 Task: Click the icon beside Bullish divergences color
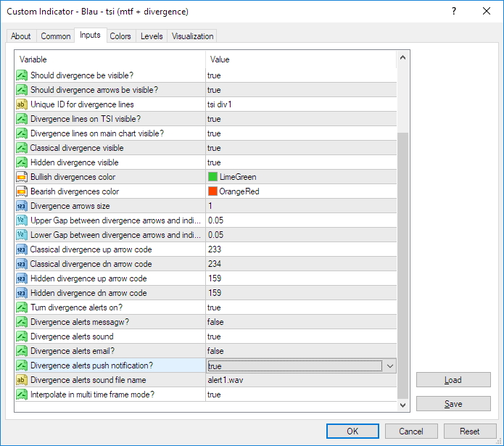pyautogui.click(x=22, y=177)
